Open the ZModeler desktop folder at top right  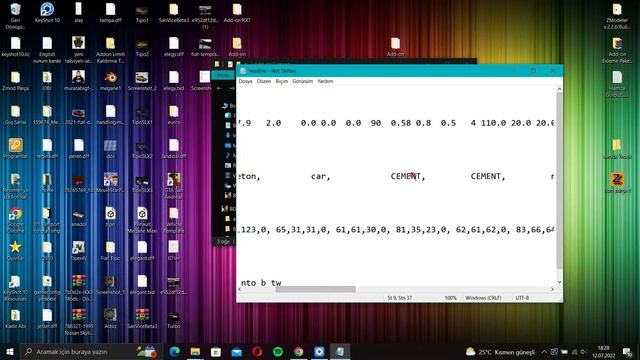point(617,16)
